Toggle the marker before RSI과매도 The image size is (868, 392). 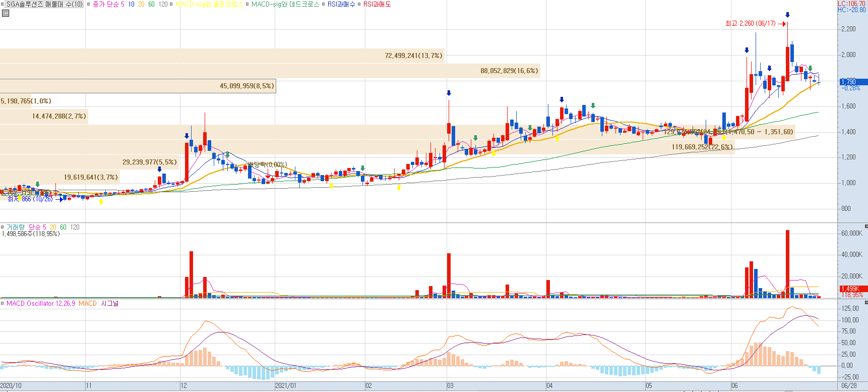(x=359, y=4)
